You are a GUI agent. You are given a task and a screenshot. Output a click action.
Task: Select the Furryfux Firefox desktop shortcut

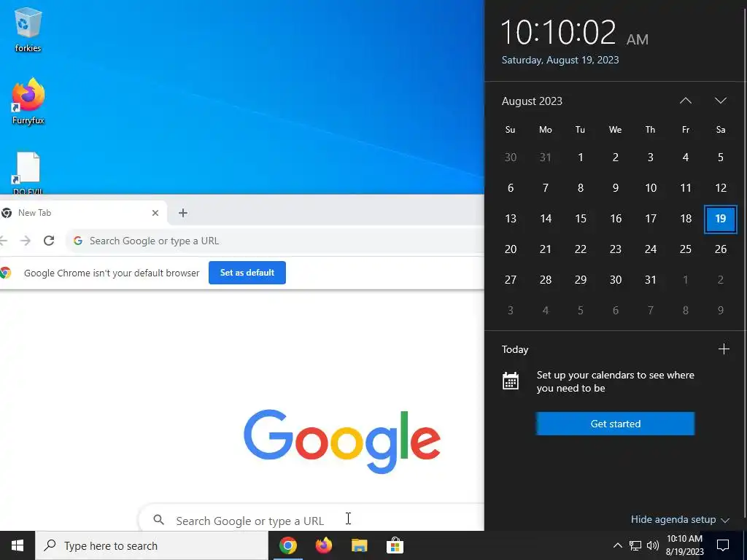(x=28, y=101)
